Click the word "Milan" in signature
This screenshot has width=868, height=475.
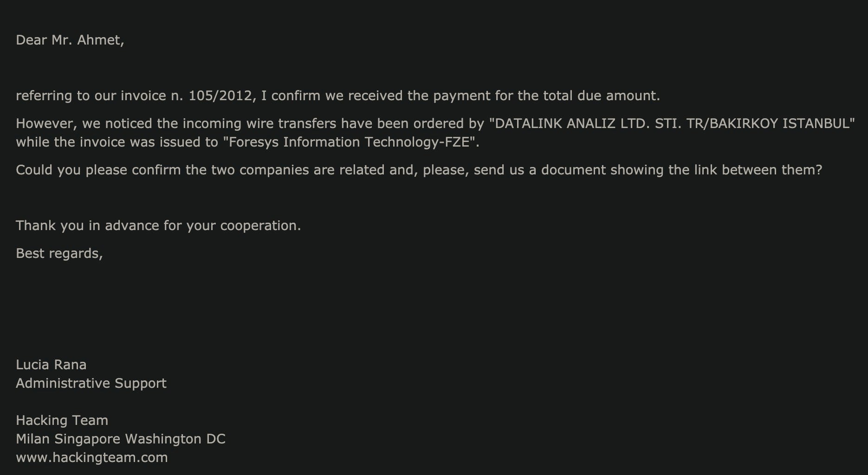(x=32, y=439)
